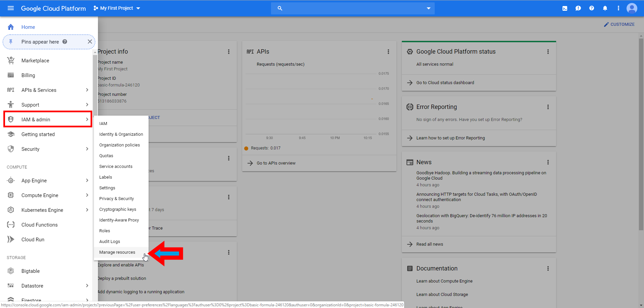
Task: Open the My First Project selector
Action: click(117, 8)
